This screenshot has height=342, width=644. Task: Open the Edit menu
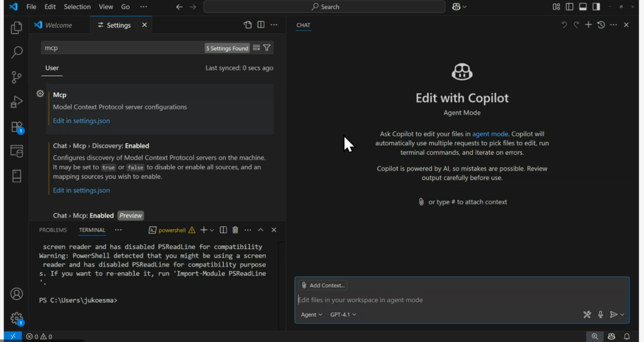click(50, 6)
